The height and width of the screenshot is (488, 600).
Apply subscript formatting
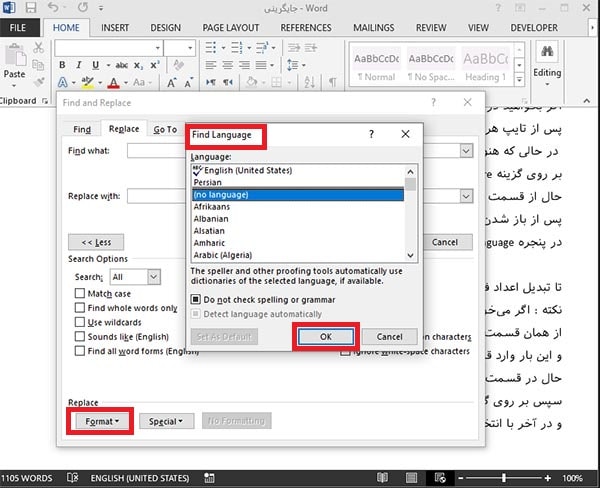(x=138, y=65)
